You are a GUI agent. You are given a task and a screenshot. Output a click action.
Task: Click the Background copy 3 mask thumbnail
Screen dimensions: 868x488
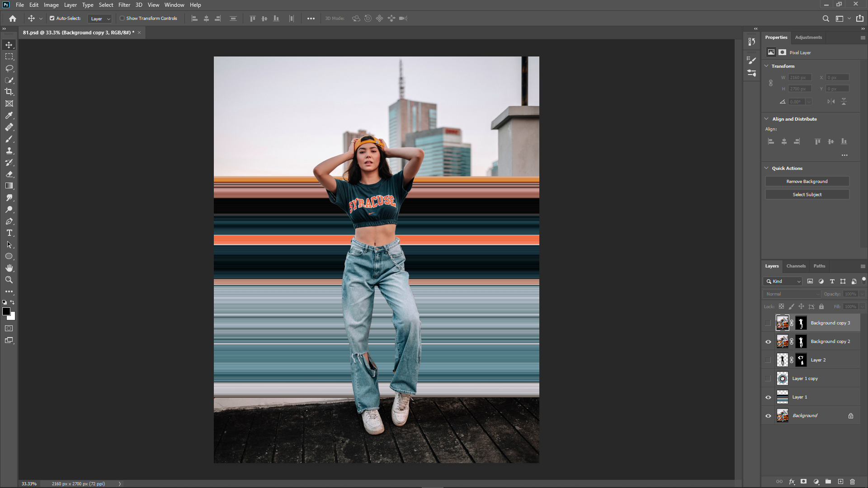(x=801, y=323)
